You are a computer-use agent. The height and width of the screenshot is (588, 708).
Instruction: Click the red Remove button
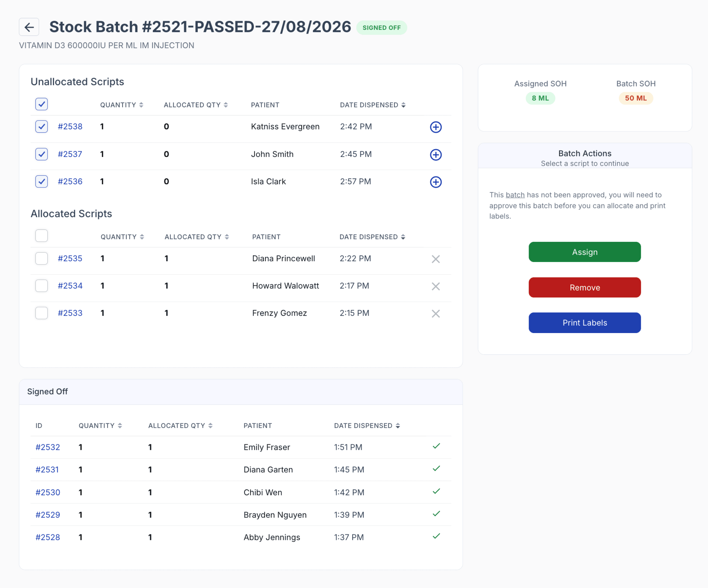584,288
